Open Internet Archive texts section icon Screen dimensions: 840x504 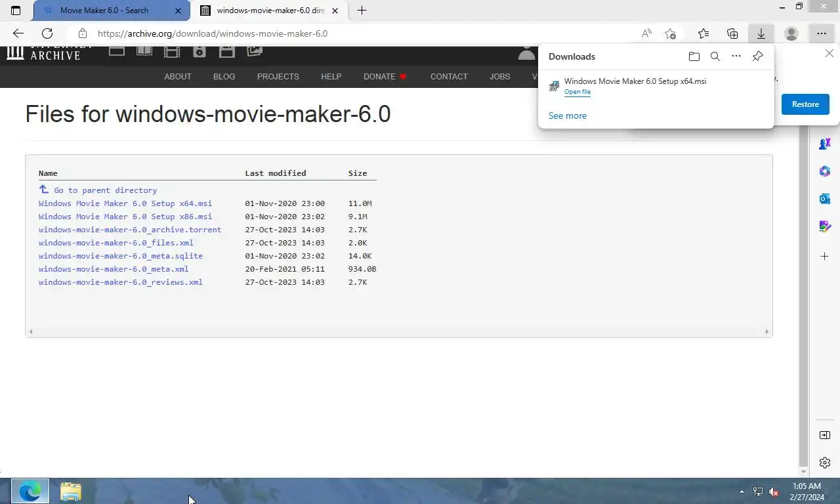click(x=144, y=51)
